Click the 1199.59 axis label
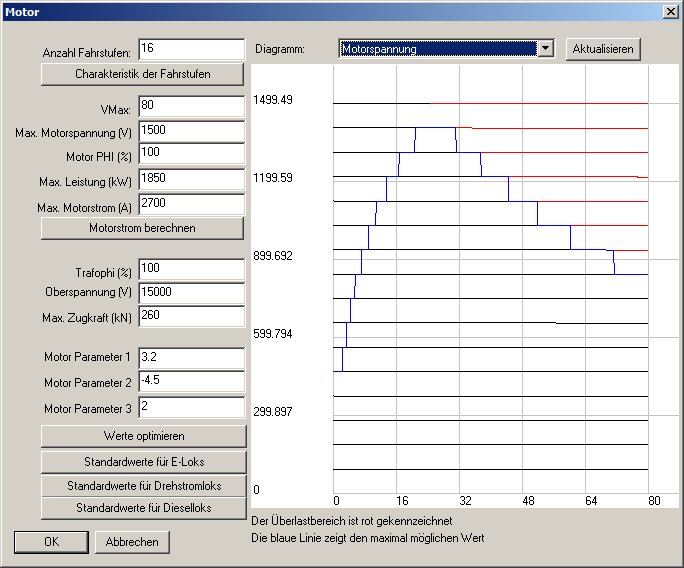This screenshot has width=684, height=568. [273, 178]
